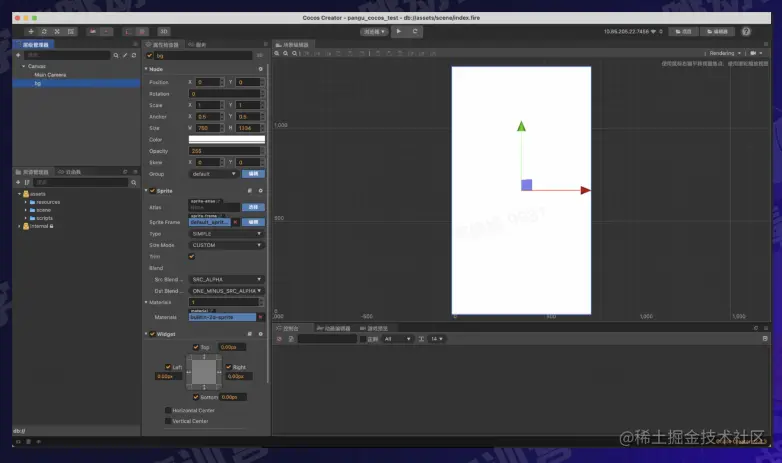Image resolution: width=782 pixels, height=463 pixels.
Task: Open the help question-mark icon
Action: [x=746, y=31]
